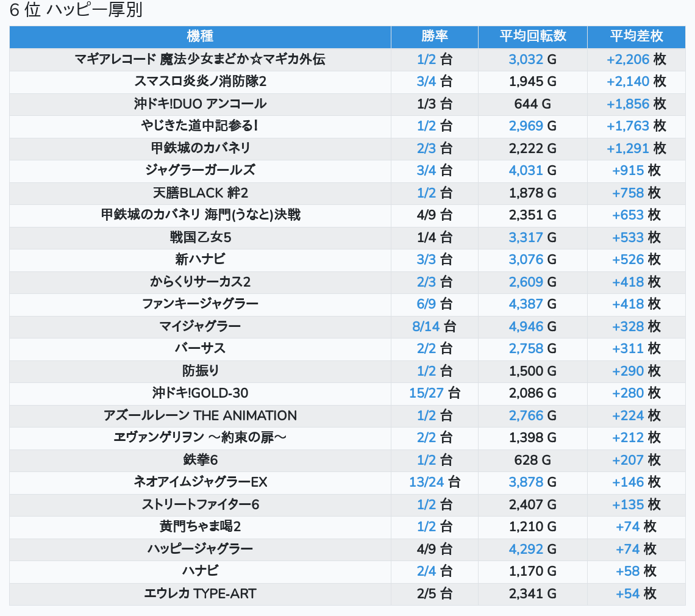
Task: Click the +1,291 枚 difference value
Action: coord(636,148)
